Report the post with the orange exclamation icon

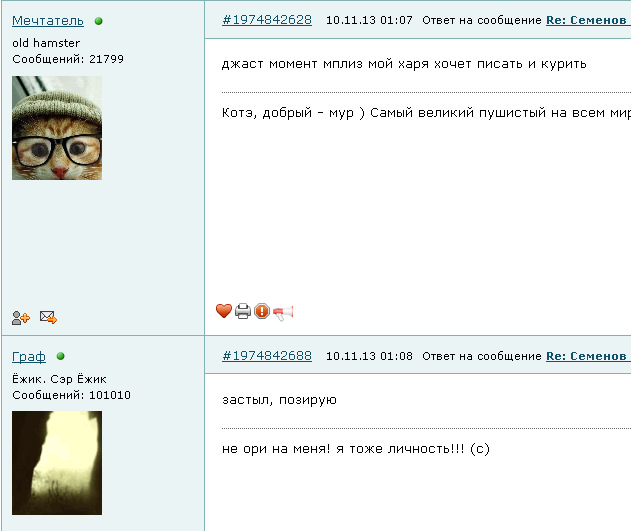coord(262,311)
